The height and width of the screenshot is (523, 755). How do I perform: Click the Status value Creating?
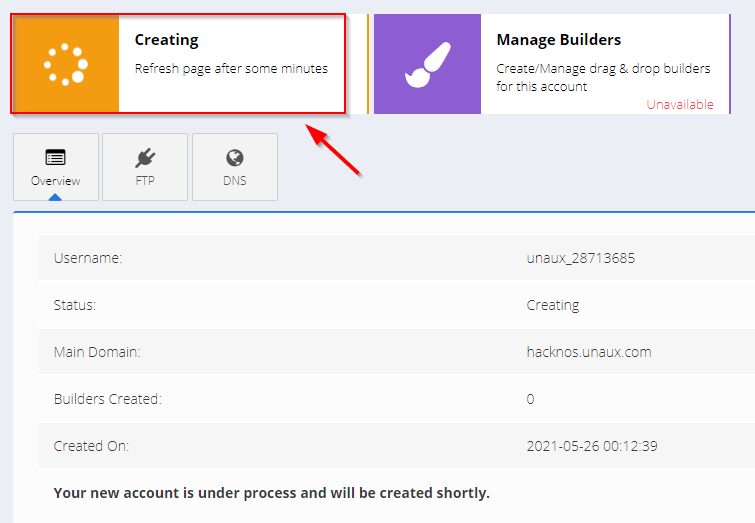coord(553,305)
